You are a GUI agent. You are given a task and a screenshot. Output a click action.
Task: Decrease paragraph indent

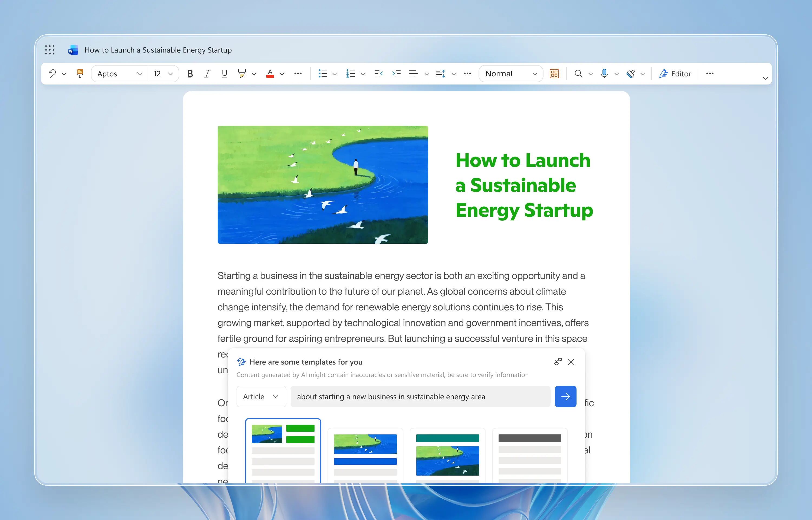(378, 73)
